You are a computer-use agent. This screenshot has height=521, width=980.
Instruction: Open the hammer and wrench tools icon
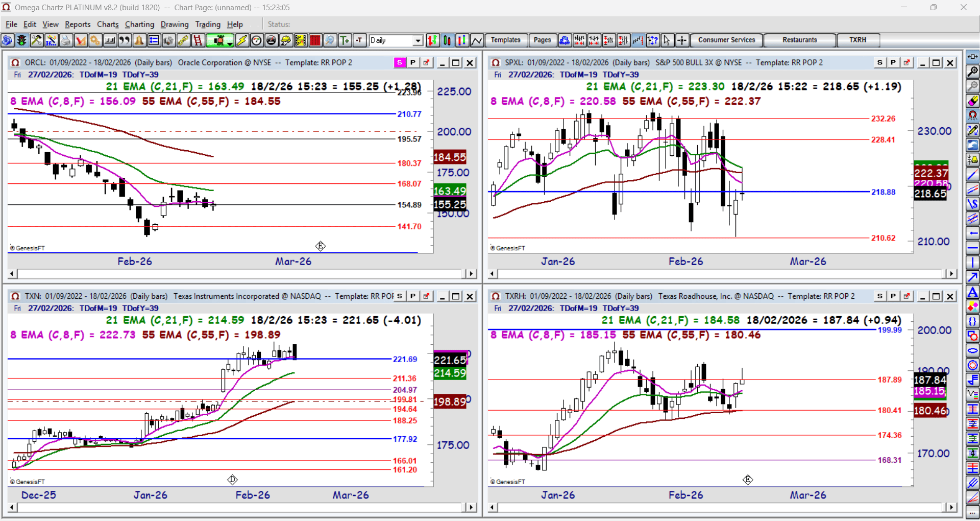(x=36, y=40)
